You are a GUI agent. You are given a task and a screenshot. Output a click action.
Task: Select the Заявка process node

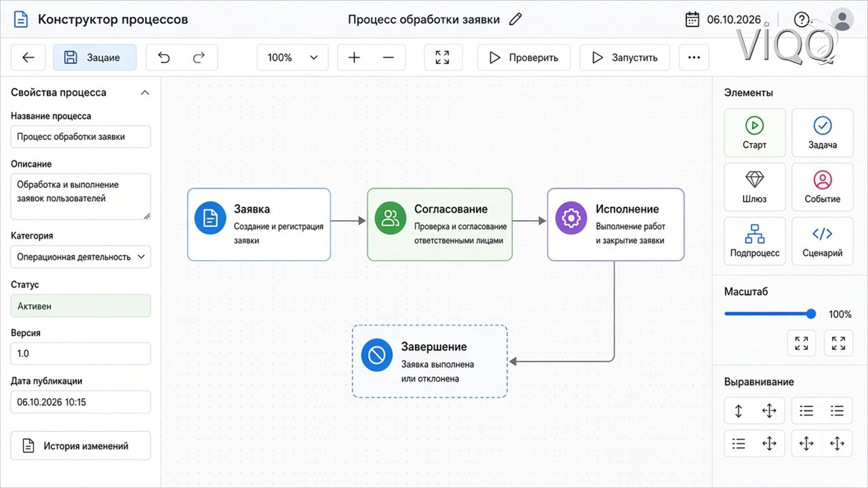(x=259, y=225)
